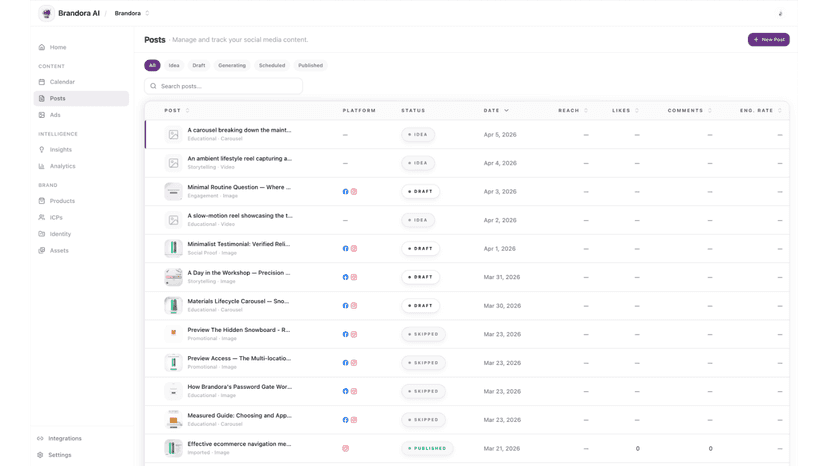Open thumbnail of Minimal Routine Question post
Screen dimensions: 828x466
(x=173, y=192)
